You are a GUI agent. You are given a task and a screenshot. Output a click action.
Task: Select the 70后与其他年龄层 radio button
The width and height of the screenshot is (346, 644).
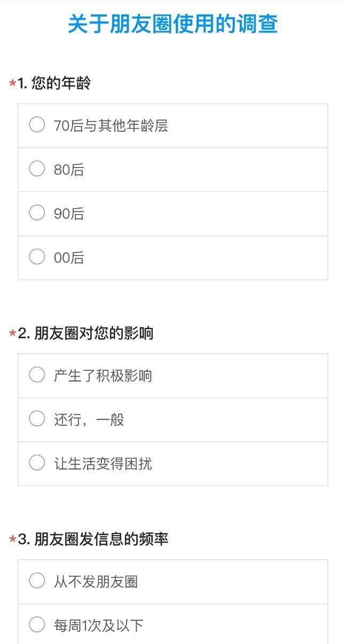point(37,125)
